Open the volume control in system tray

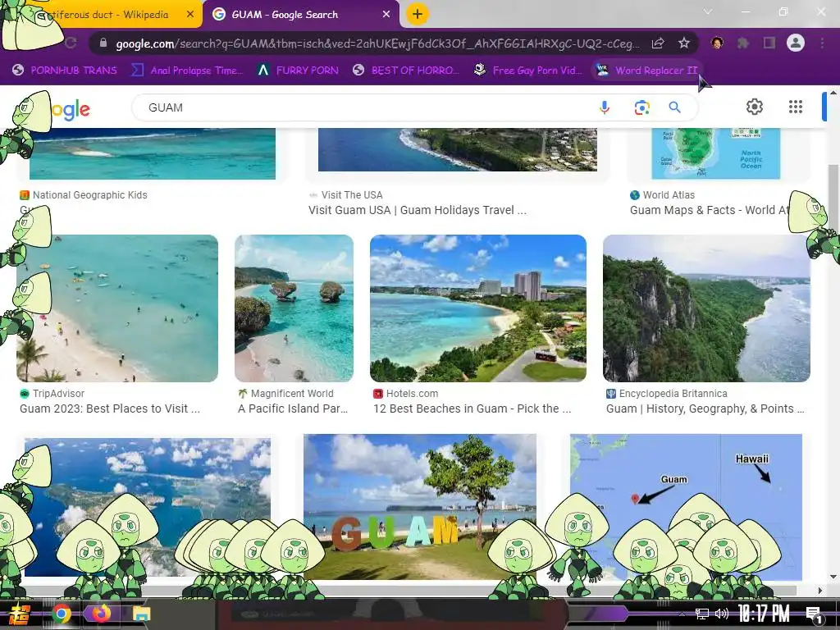722,614
